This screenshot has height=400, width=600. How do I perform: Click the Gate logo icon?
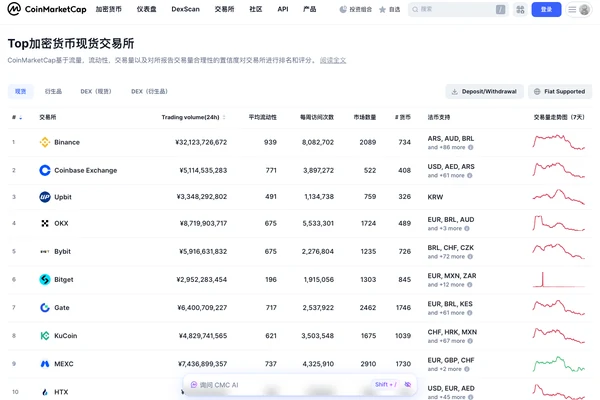[x=45, y=307]
